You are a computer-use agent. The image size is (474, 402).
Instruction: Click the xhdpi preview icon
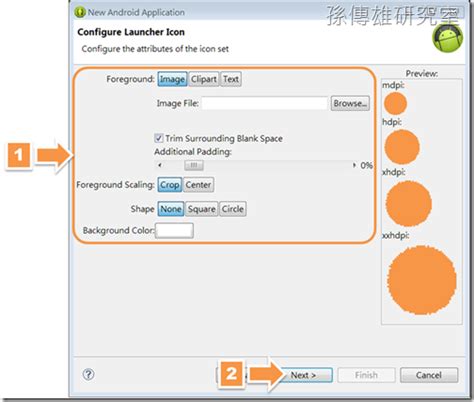[x=409, y=203]
